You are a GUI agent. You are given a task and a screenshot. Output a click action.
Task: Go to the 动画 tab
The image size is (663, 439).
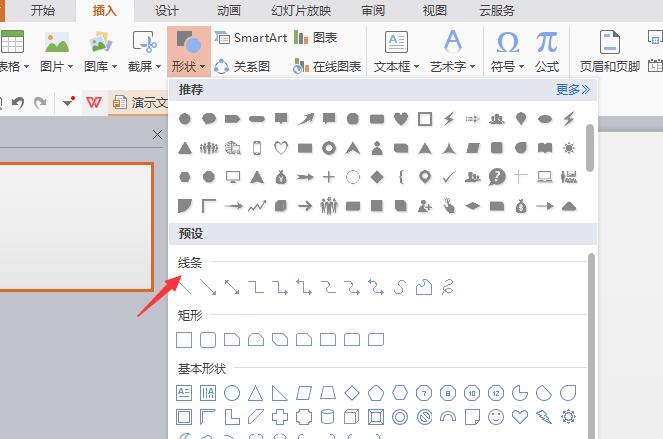229,11
